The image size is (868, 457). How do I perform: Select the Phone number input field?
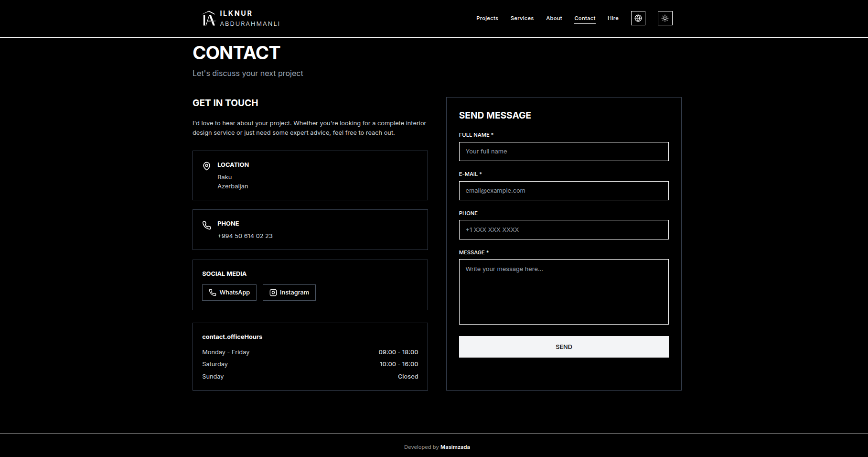pyautogui.click(x=563, y=230)
